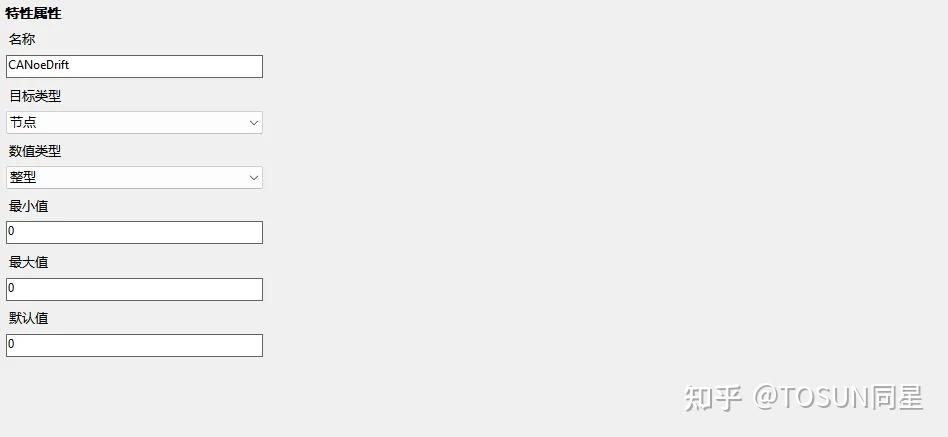Select the 默认值 input field
The image size is (948, 437).
tap(134, 345)
